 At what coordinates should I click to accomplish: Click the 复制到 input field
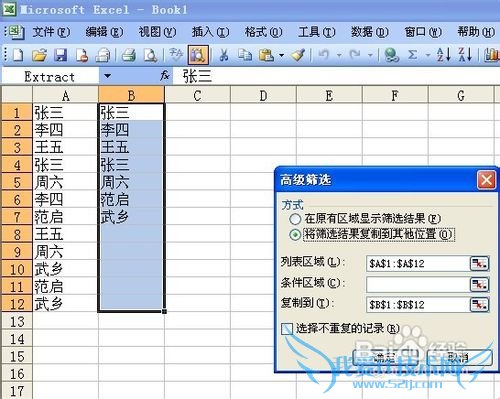[418, 305]
